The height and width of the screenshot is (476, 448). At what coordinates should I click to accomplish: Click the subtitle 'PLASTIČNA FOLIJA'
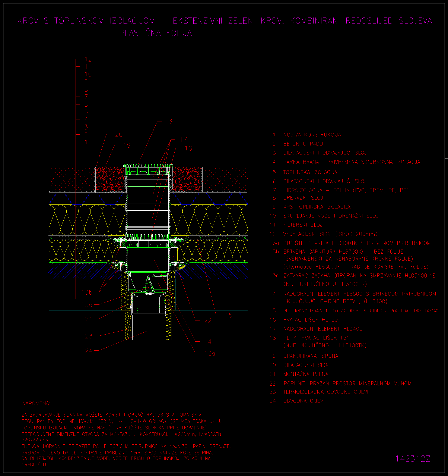[156, 33]
